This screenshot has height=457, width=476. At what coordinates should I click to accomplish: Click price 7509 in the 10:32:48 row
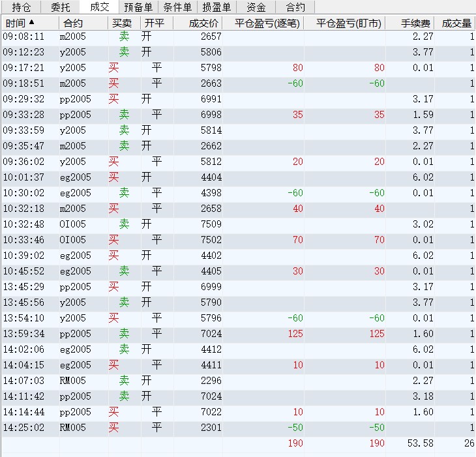pos(211,224)
